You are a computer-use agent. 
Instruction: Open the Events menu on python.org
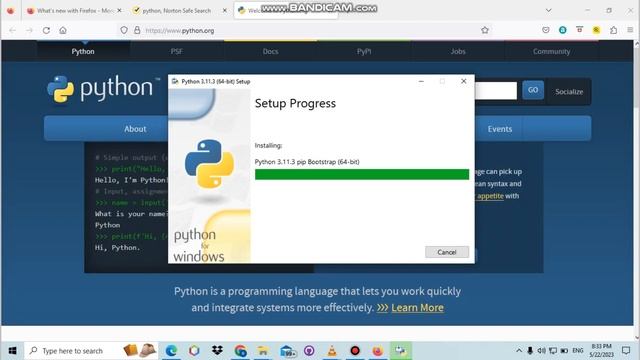(500, 129)
